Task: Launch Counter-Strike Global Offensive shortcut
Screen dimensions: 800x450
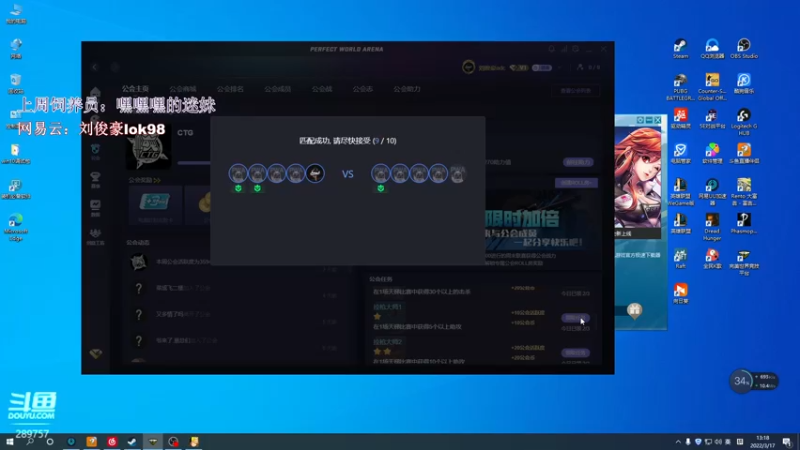Action: [x=712, y=87]
